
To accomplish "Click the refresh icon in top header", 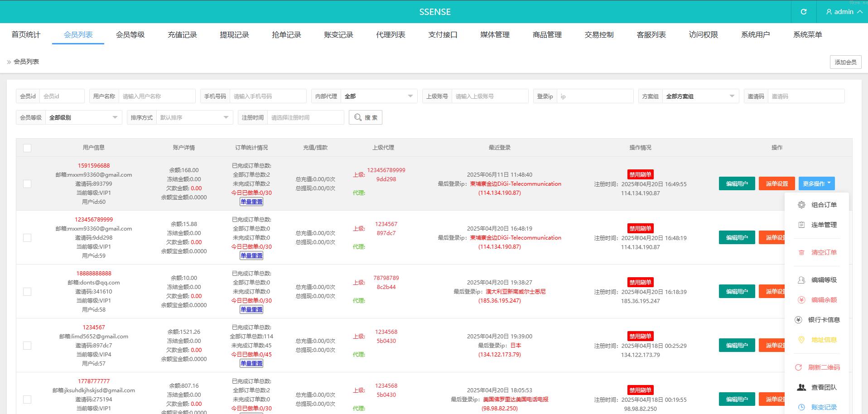I will point(804,12).
